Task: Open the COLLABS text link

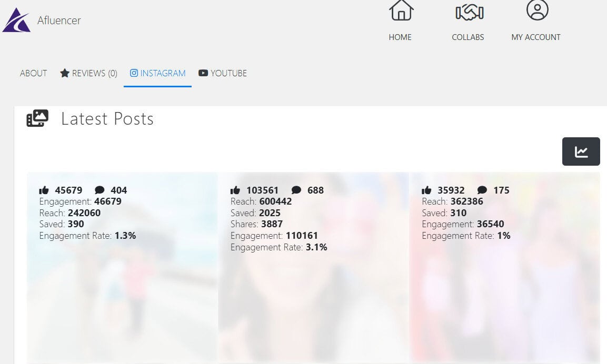Action: coord(467,37)
